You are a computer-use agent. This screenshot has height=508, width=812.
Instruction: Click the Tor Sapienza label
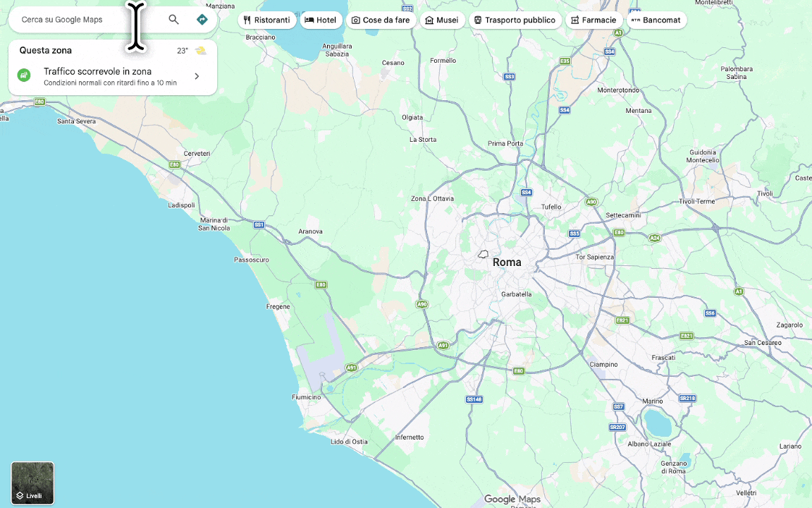[595, 257]
